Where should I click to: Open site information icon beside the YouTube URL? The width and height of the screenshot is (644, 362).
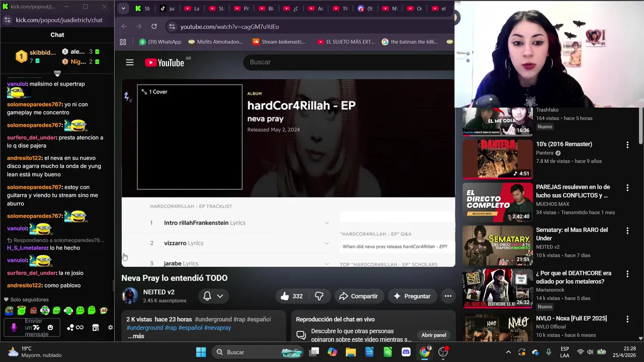[172, 26]
